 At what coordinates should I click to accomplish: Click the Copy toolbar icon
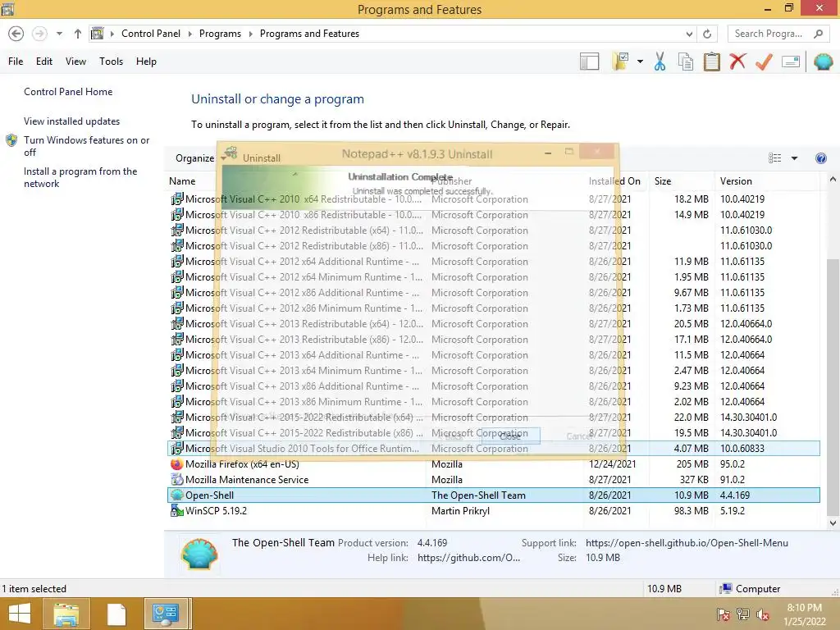686,62
